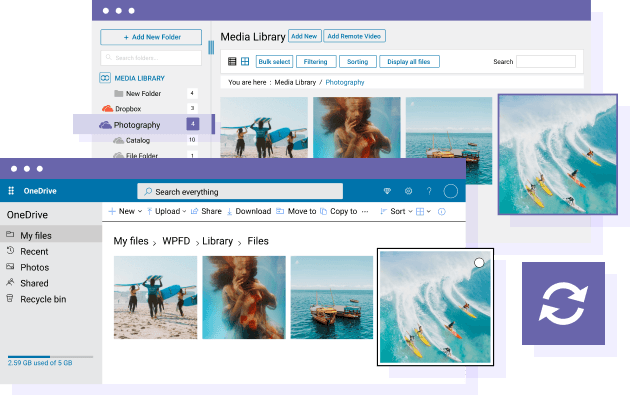This screenshot has height=395, width=630.
Task: Click the Filtering button
Action: 316,61
